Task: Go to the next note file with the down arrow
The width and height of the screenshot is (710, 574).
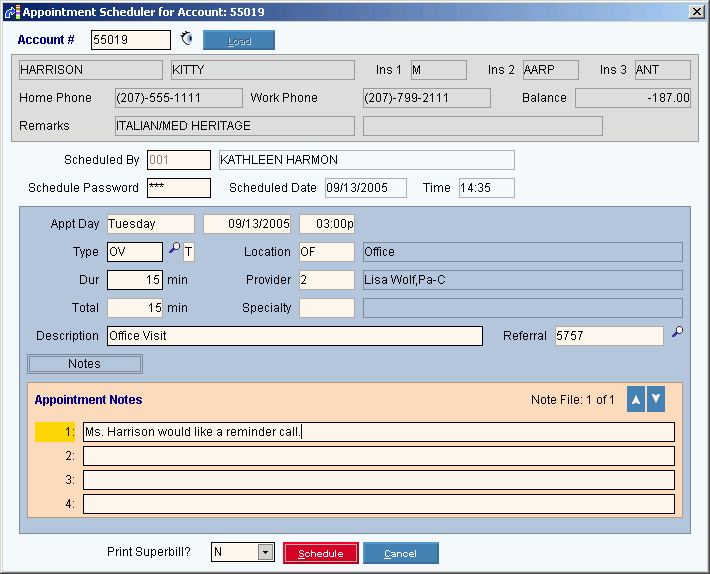Action: 656,399
